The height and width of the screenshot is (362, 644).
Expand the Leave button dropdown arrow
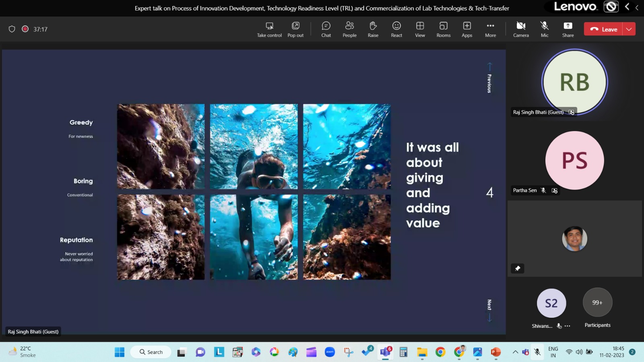point(629,29)
